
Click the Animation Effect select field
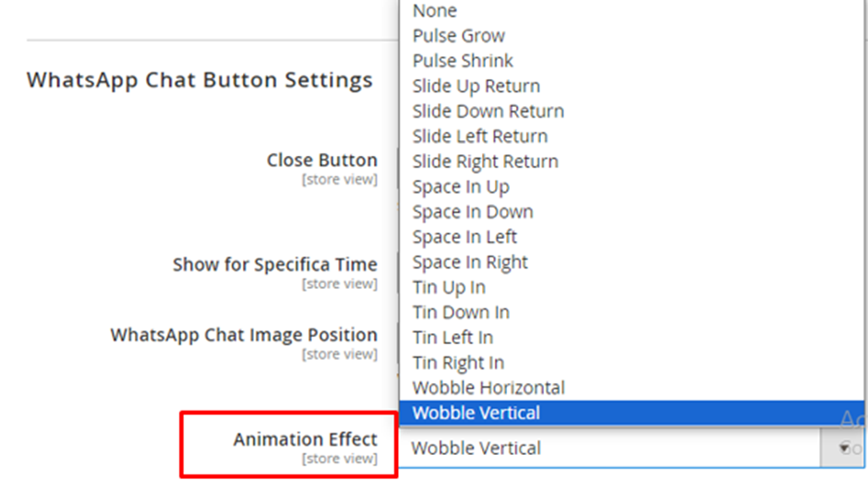coord(632,448)
